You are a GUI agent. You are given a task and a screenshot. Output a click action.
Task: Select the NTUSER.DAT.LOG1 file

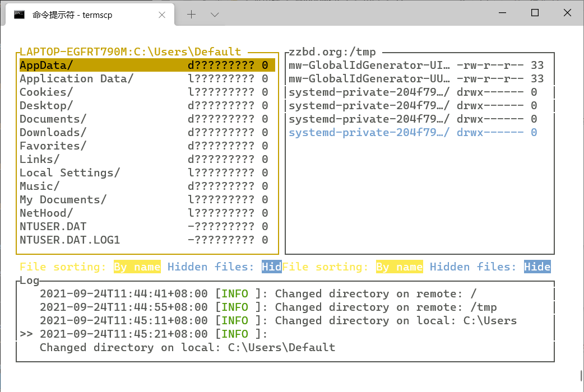70,240
